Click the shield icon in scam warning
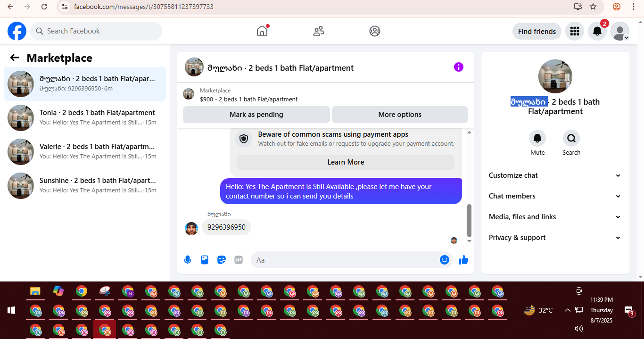The image size is (644, 339). click(244, 139)
